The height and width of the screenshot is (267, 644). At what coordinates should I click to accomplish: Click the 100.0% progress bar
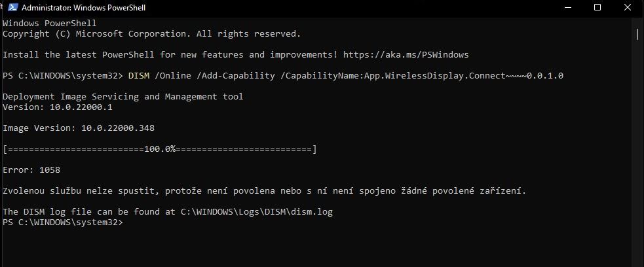click(160, 149)
